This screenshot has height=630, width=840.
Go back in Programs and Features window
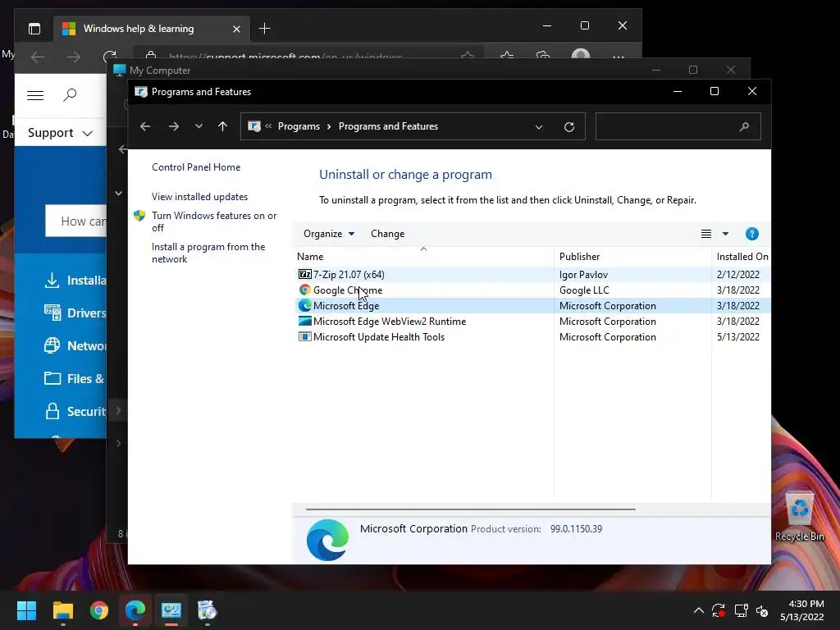coord(145,126)
